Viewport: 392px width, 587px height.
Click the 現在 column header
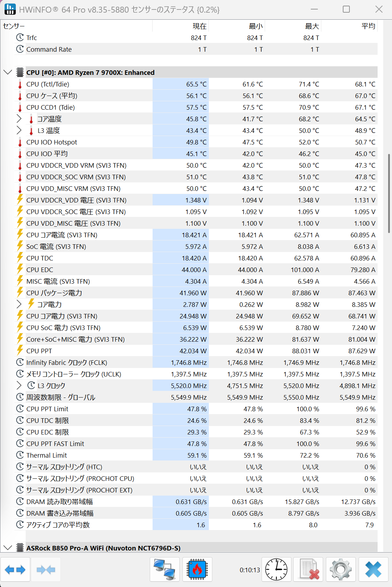181,26
